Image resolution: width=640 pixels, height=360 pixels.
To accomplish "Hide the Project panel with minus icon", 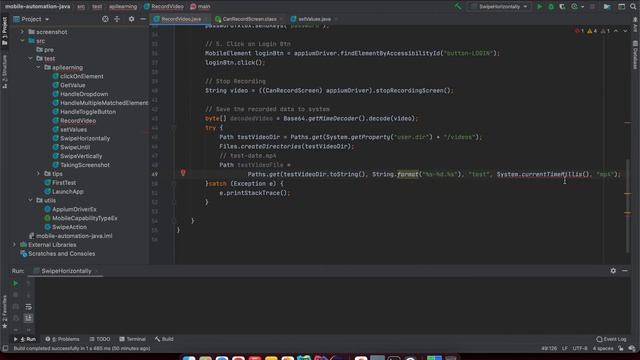I will click(143, 19).
